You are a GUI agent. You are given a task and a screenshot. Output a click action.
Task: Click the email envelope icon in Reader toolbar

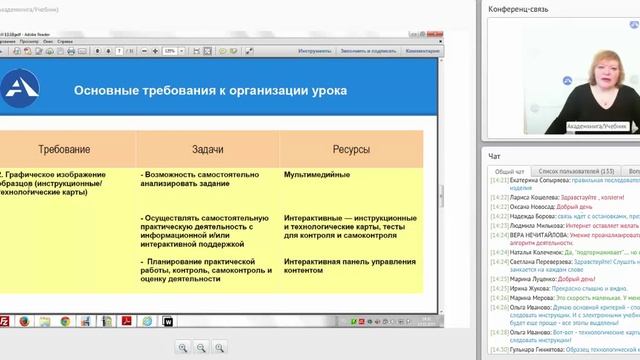click(x=82, y=51)
